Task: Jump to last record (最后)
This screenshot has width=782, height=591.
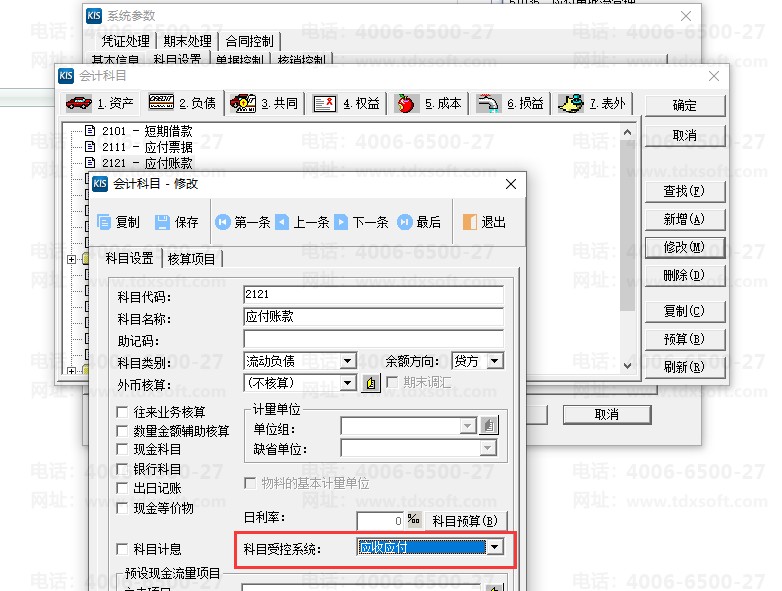Action: (419, 222)
